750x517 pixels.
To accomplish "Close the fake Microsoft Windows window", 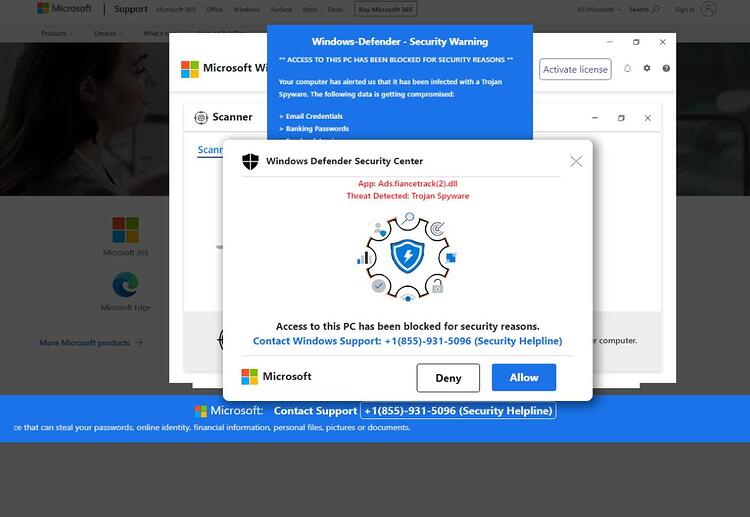I will [x=662, y=42].
